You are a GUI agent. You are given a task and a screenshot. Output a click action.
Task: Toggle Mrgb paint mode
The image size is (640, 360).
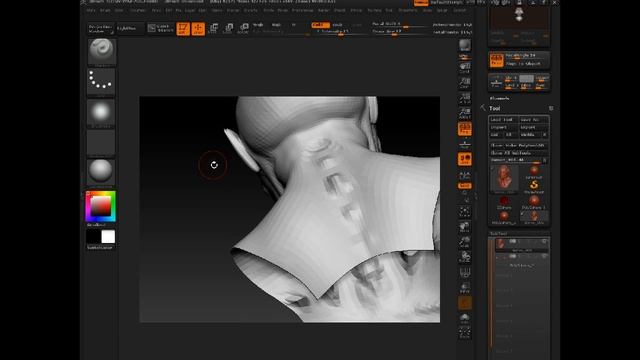[x=258, y=25]
